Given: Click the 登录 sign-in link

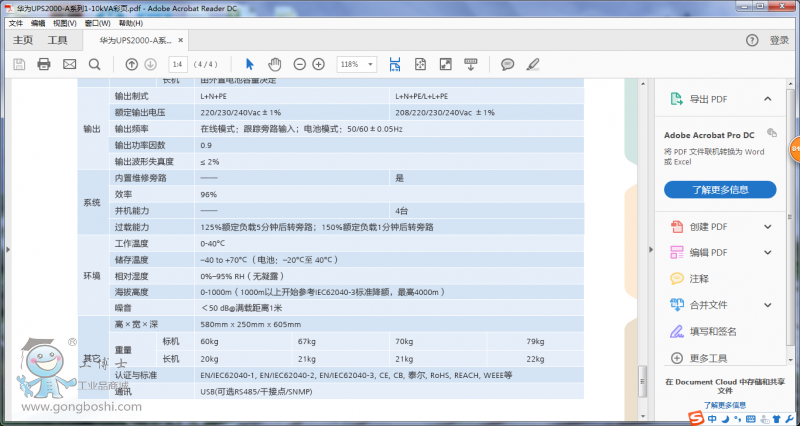Looking at the screenshot, I should point(780,40).
